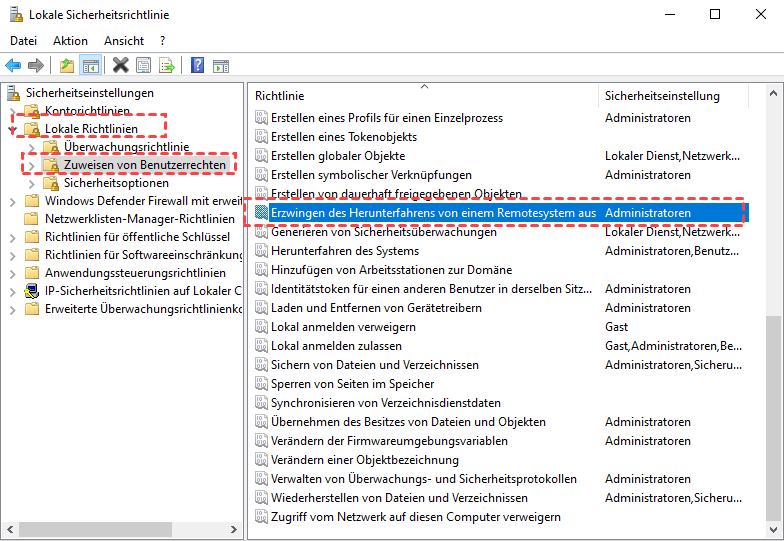Toggle the console tree show/hide icon
Screen dimensions: 784x541
(90, 66)
